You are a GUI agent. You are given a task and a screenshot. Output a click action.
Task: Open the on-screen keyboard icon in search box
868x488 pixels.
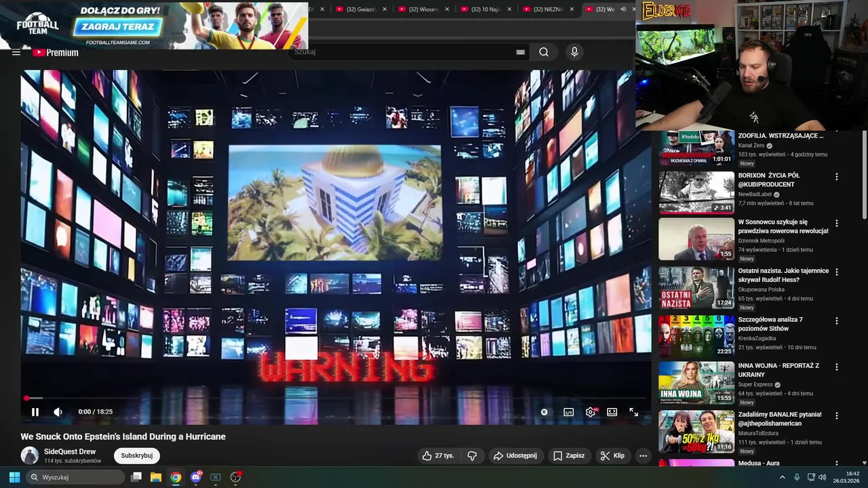(x=520, y=52)
